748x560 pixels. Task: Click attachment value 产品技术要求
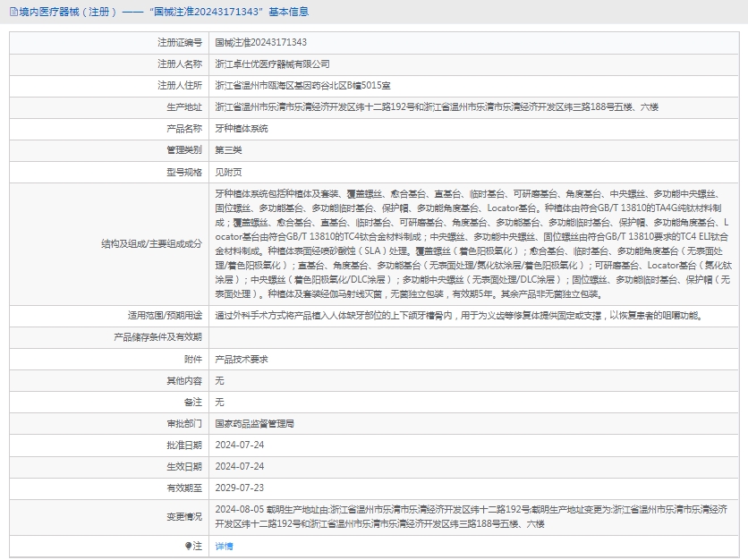[241, 359]
